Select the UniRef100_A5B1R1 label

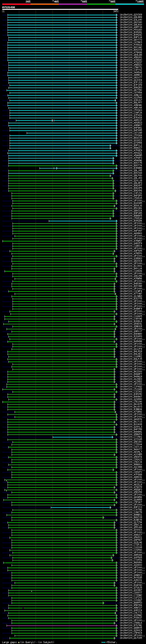pyautogui.click(x=131, y=58)
